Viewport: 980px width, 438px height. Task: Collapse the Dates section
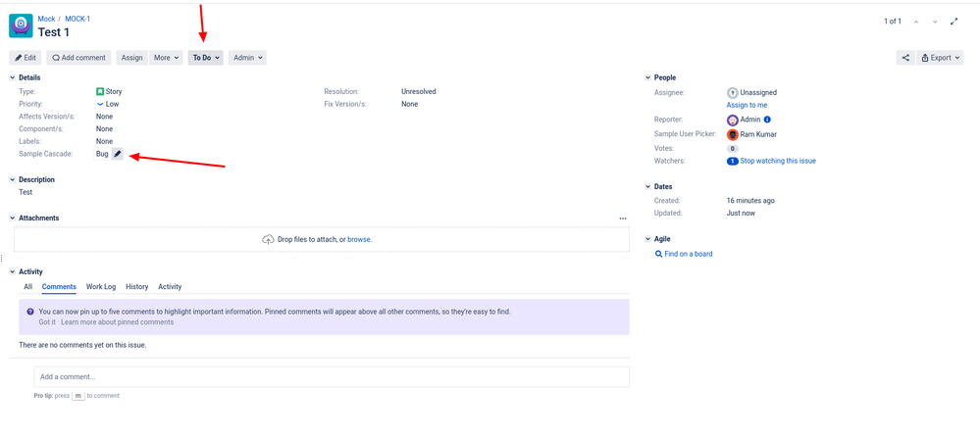pos(648,186)
